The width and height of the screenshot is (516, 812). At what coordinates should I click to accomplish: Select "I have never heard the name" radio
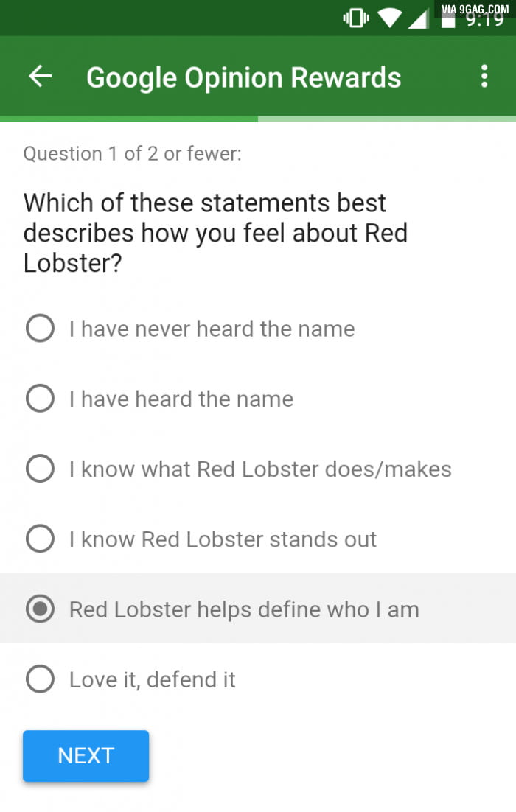[x=40, y=329]
